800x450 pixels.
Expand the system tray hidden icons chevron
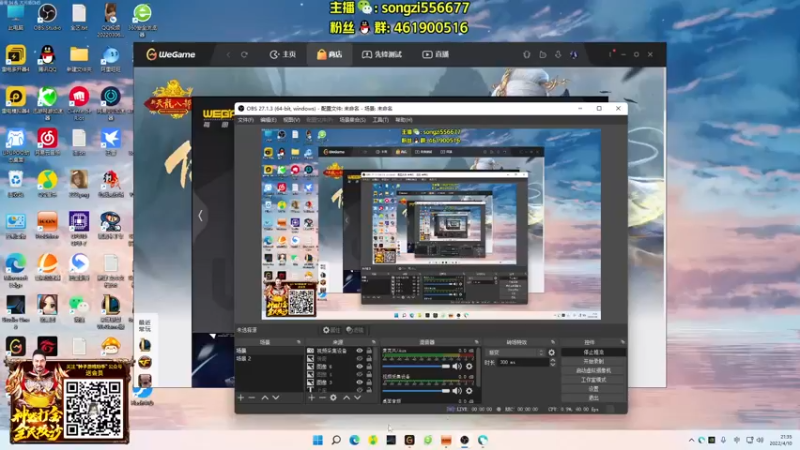pyautogui.click(x=691, y=440)
